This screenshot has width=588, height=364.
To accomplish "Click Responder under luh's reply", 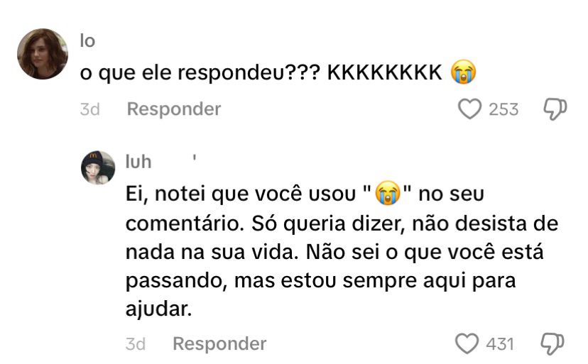I will (219, 343).
